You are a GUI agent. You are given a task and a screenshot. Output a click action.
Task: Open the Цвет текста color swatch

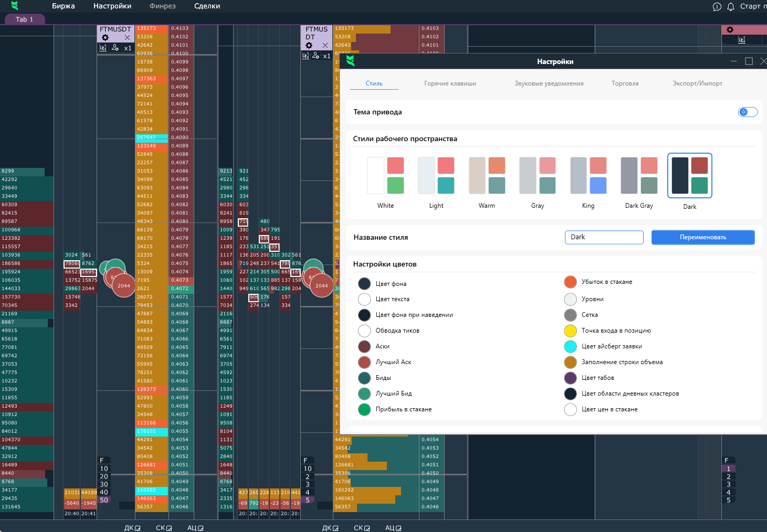(x=364, y=299)
